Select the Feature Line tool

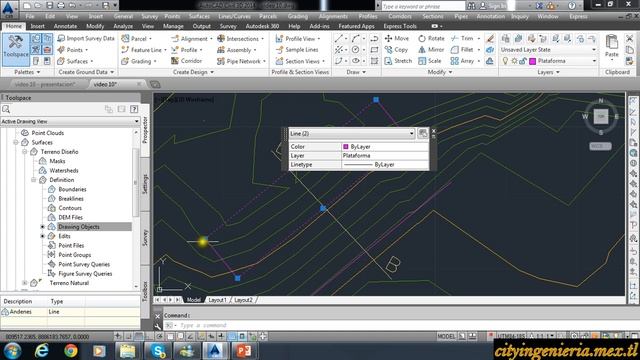(142, 50)
